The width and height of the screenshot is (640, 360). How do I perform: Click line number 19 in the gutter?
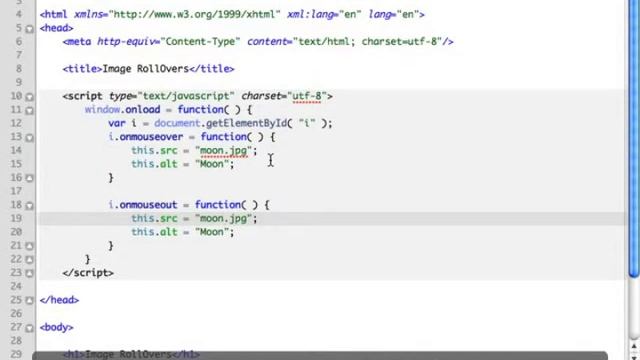pyautogui.click(x=16, y=218)
